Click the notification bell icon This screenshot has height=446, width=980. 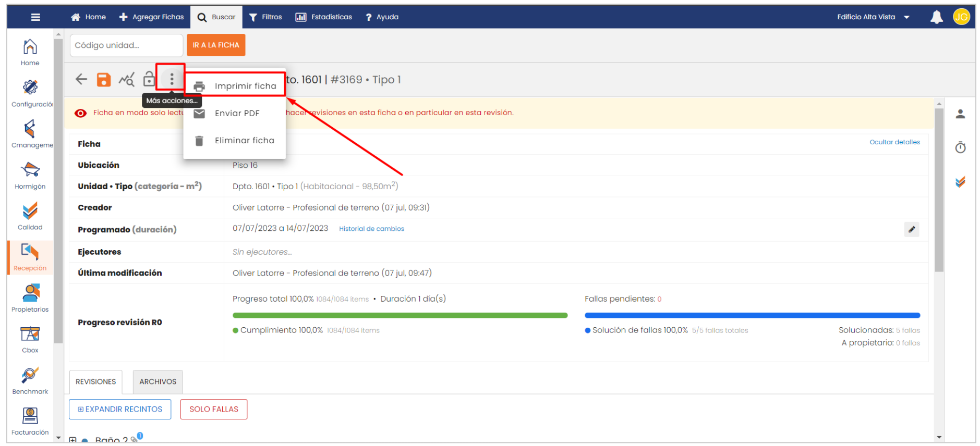pyautogui.click(x=936, y=17)
